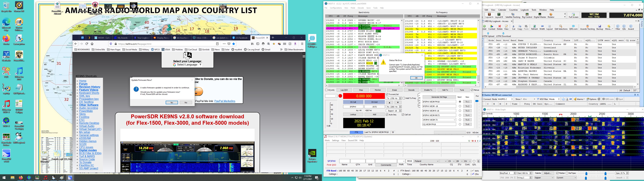Toggle Flatten checkbox in Wide Graph
Image resolution: width=644 pixels, height=181 pixels.
[x=557, y=173]
